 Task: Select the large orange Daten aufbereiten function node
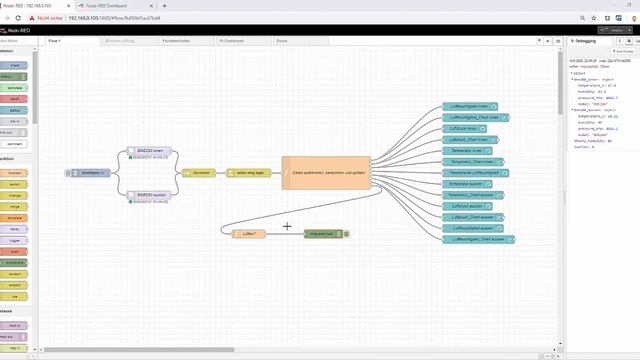326,173
